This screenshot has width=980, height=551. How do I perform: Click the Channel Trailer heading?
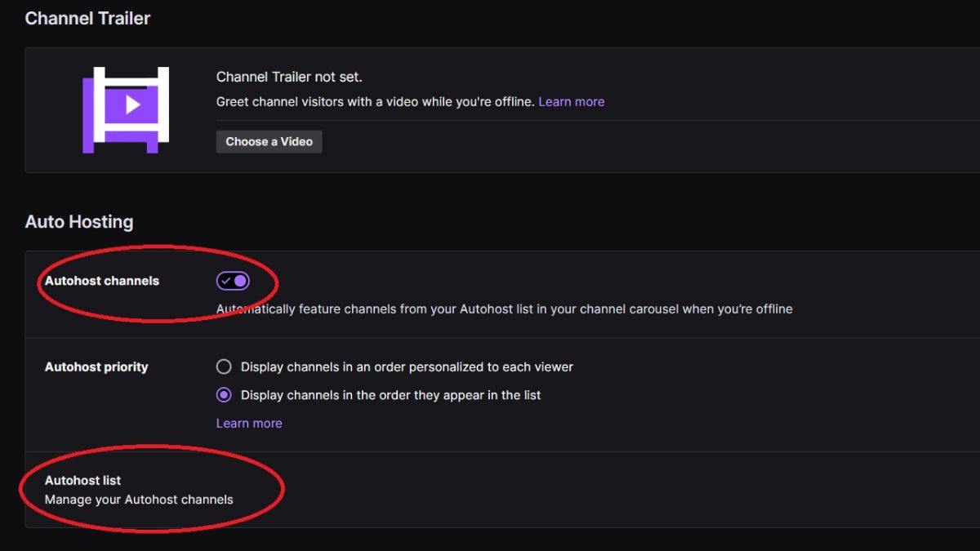[x=87, y=17]
